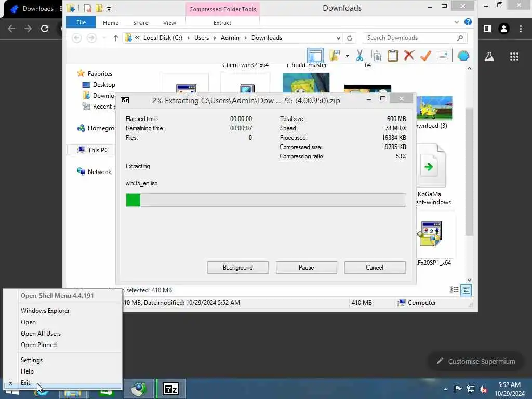The width and height of the screenshot is (532, 399).
Task: Expand the breadcrumb arrow after Admin
Action: coord(245,38)
